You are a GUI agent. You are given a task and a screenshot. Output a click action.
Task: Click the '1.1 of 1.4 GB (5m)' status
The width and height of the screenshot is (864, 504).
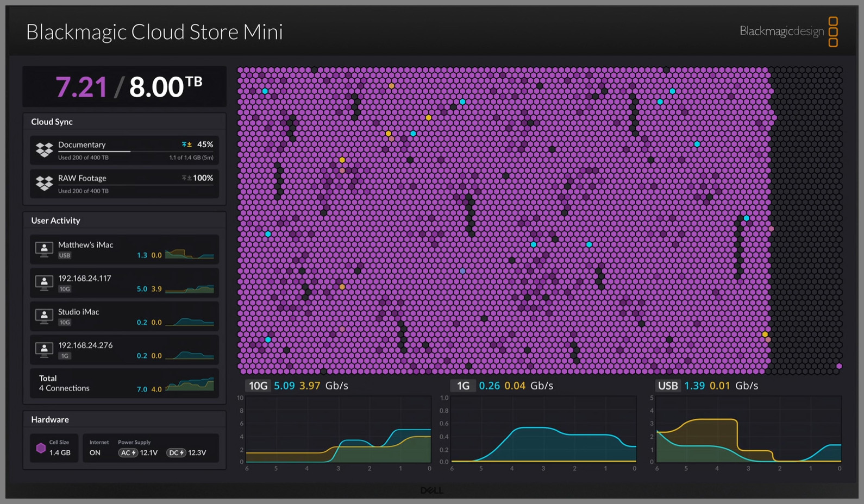click(191, 157)
